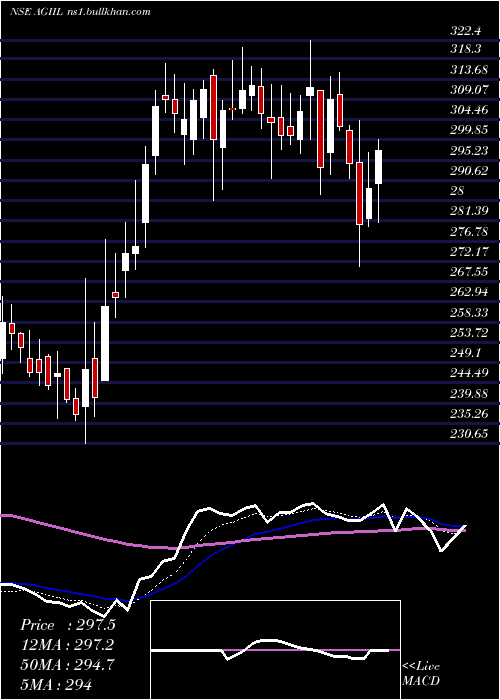Click the MACD inset chart panel
The width and height of the screenshot is (500, 700).
[275, 650]
